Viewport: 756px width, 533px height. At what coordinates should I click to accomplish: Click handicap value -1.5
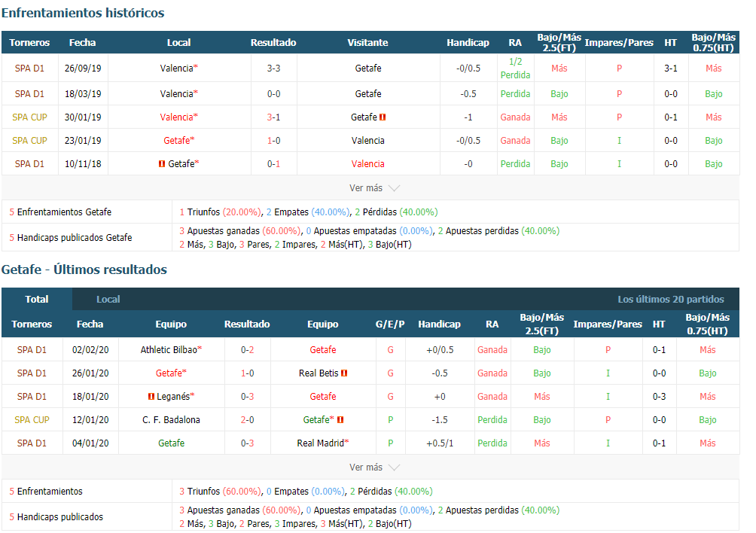[440, 420]
